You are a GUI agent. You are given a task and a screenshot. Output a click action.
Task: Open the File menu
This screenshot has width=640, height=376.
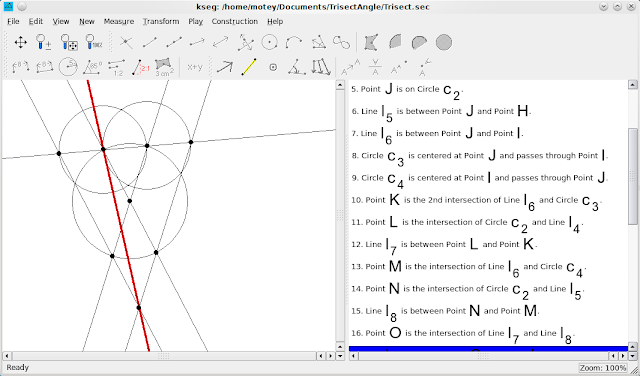click(13, 21)
